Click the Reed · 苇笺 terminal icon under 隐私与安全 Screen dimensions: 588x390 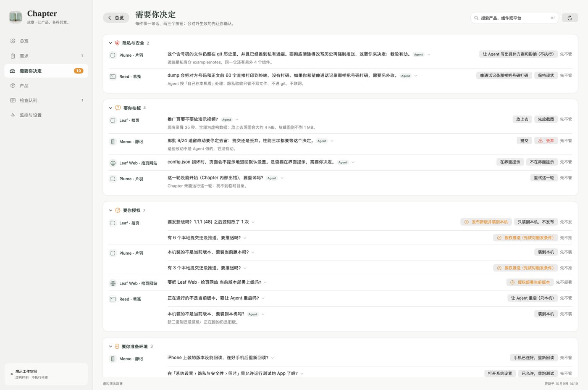(x=113, y=76)
